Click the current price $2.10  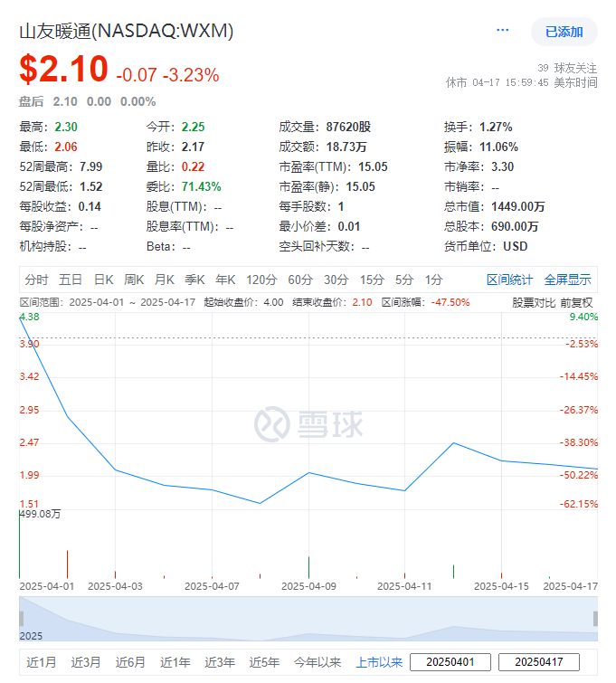[x=63, y=69]
